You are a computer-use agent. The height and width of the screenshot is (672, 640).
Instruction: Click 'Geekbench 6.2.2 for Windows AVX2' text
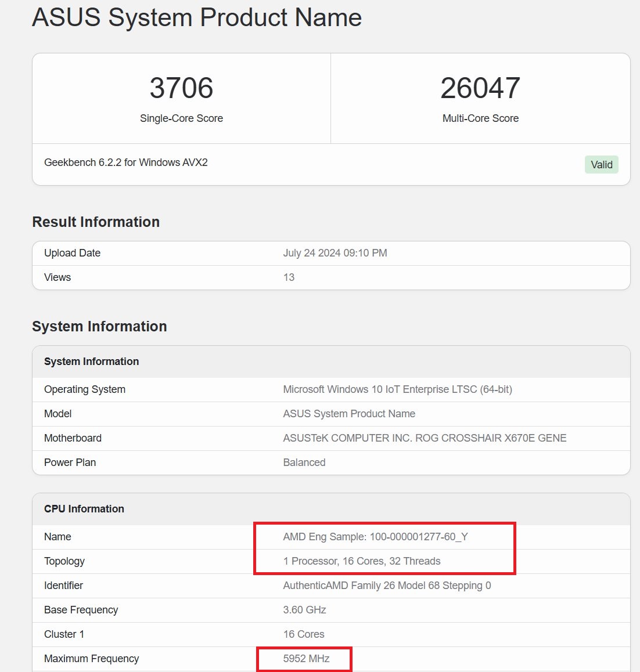click(125, 162)
